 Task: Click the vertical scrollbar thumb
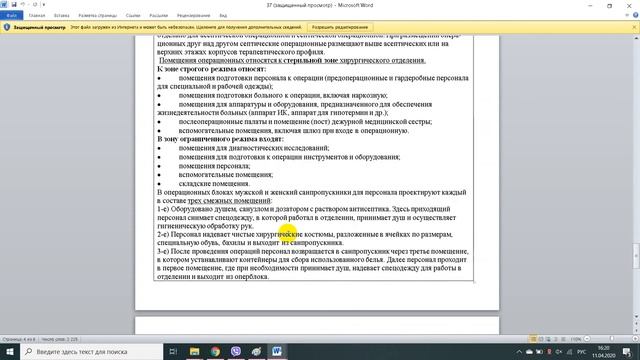click(636, 256)
